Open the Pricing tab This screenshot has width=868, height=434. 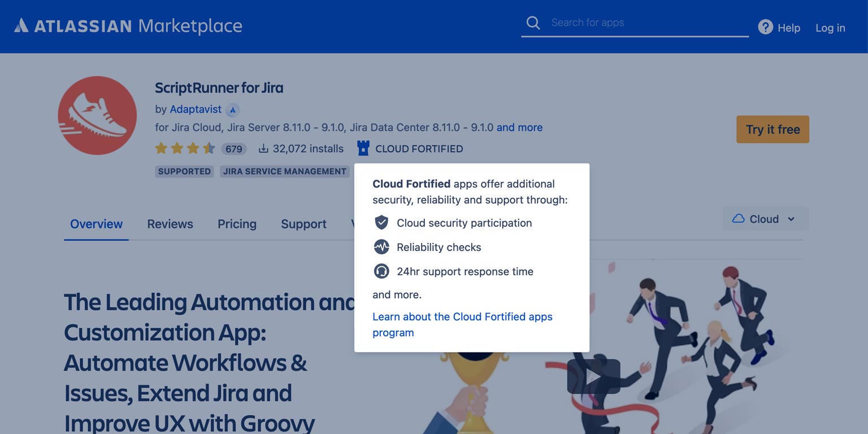pyautogui.click(x=237, y=224)
